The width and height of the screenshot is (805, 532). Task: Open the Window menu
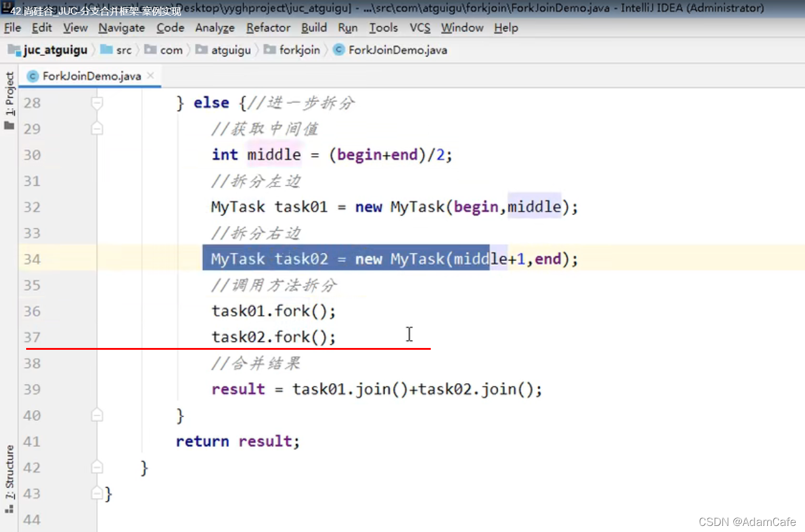[462, 28]
